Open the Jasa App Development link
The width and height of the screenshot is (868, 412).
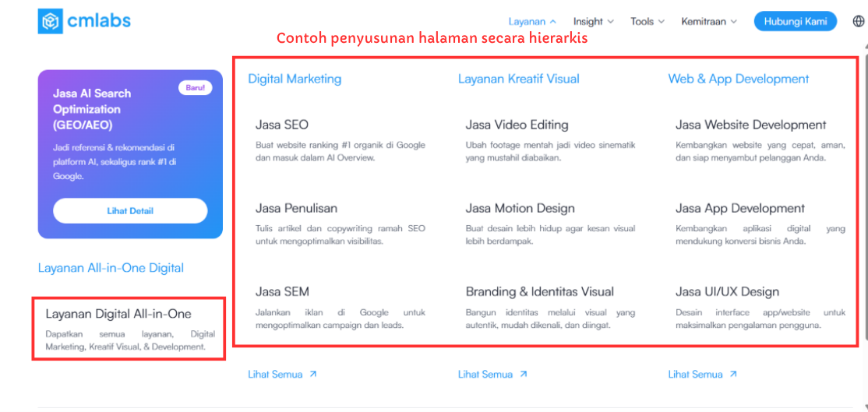[x=740, y=209]
